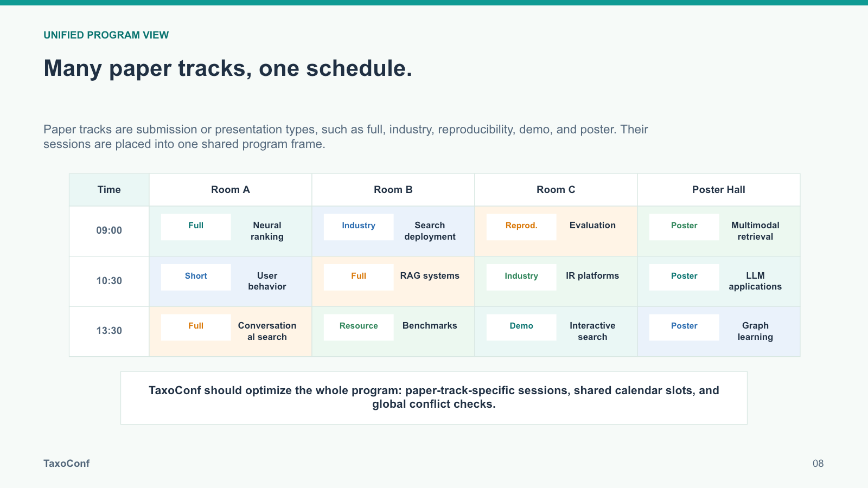Screen dimensions: 868x488
Task: Click the Room A column header
Action: click(231, 190)
